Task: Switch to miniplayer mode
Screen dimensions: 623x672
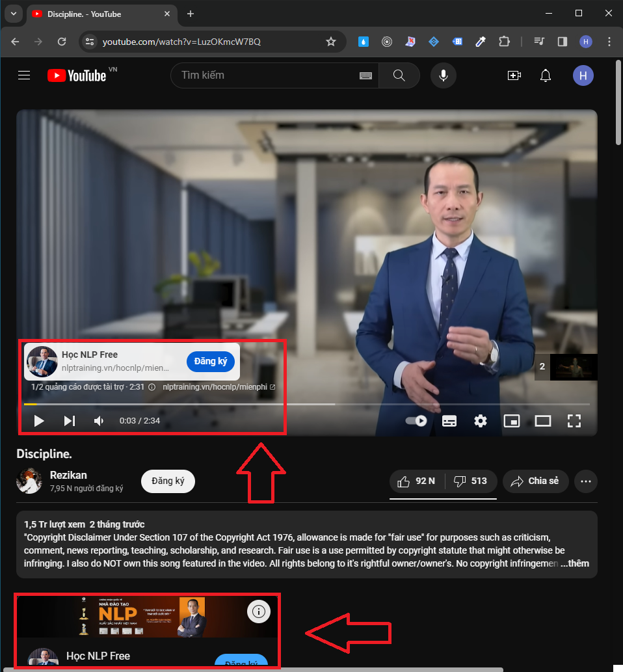Action: click(x=512, y=421)
